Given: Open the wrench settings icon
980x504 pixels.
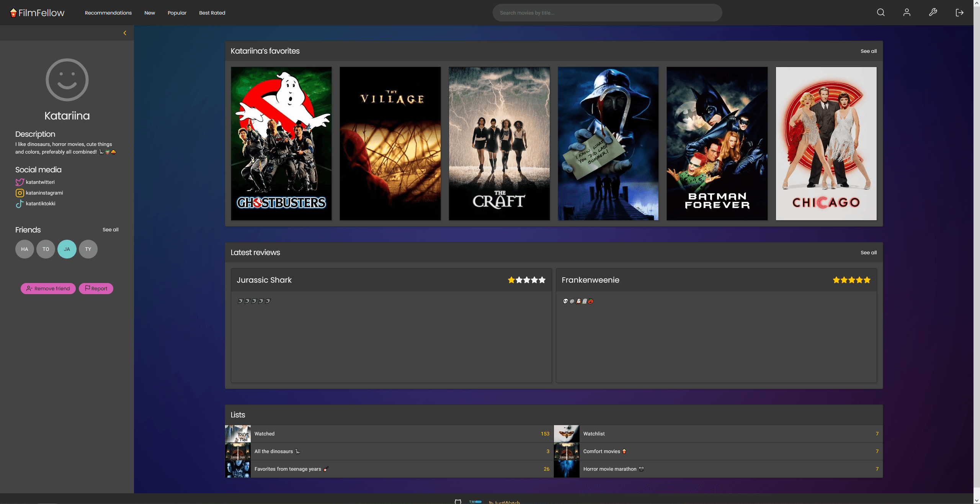Looking at the screenshot, I should pyautogui.click(x=933, y=13).
